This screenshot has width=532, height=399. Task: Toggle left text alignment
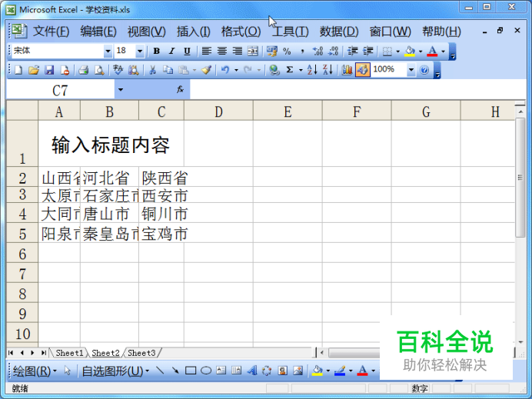[x=206, y=52]
